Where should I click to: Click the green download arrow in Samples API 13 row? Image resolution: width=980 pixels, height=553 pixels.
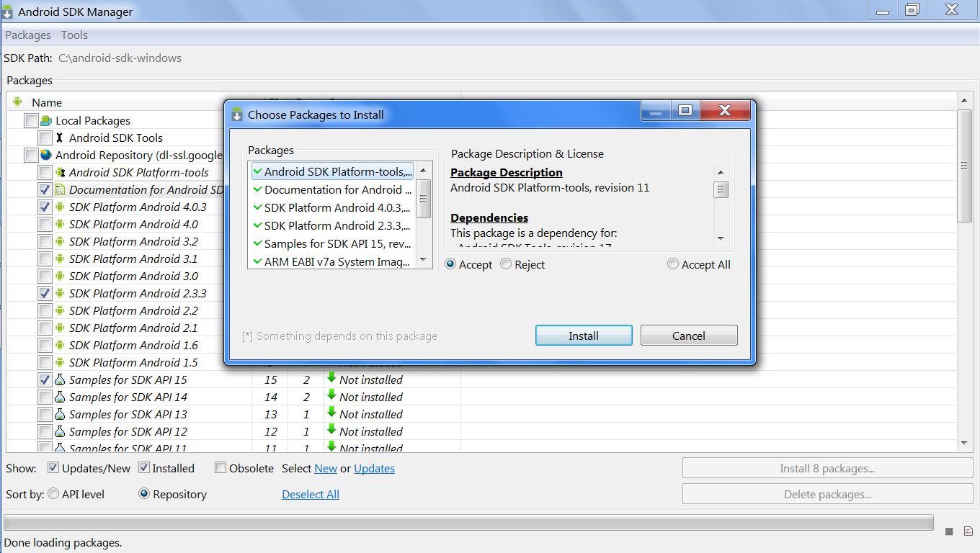coord(331,413)
